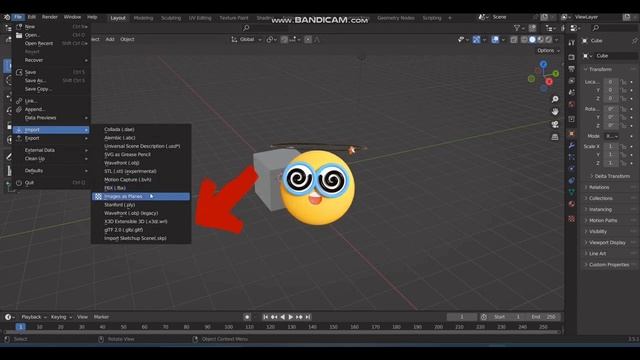This screenshot has width=640, height=360.
Task: Open the Keying menu in timeline
Action: [61, 317]
